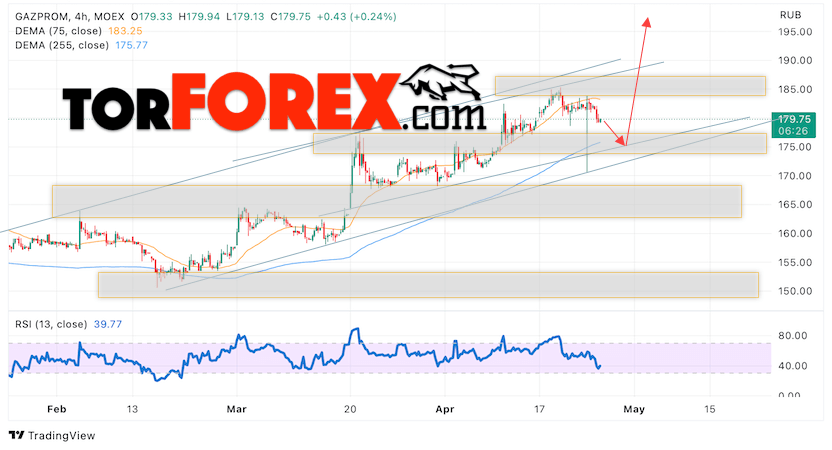The height and width of the screenshot is (450, 832).
Task: Select the low value L179.13
Action: pyautogui.click(x=245, y=17)
